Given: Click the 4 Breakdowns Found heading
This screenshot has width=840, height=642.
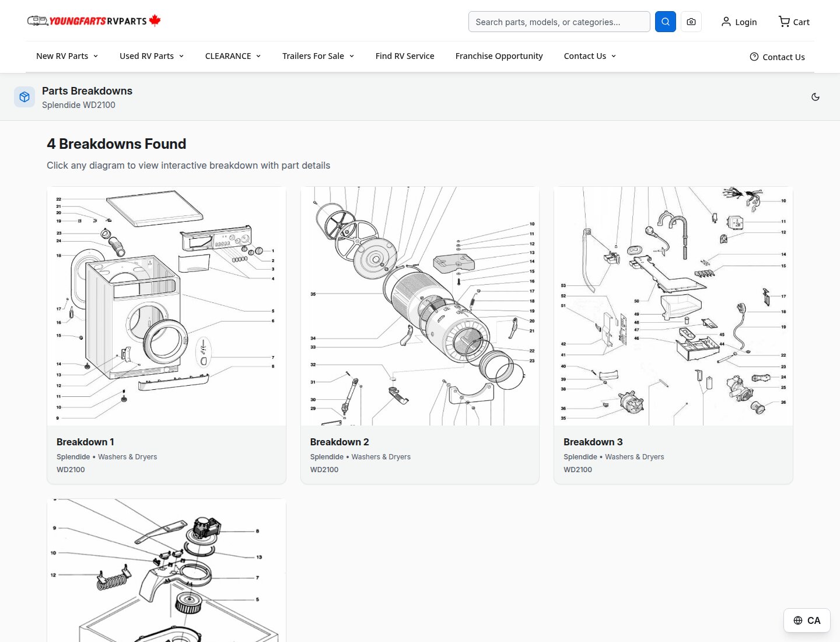Looking at the screenshot, I should tap(117, 144).
